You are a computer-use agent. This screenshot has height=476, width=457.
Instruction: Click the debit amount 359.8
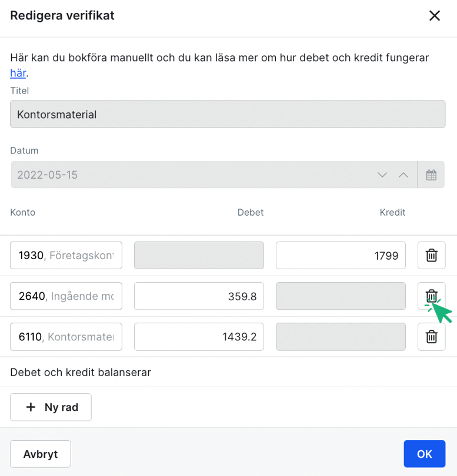pos(199,296)
